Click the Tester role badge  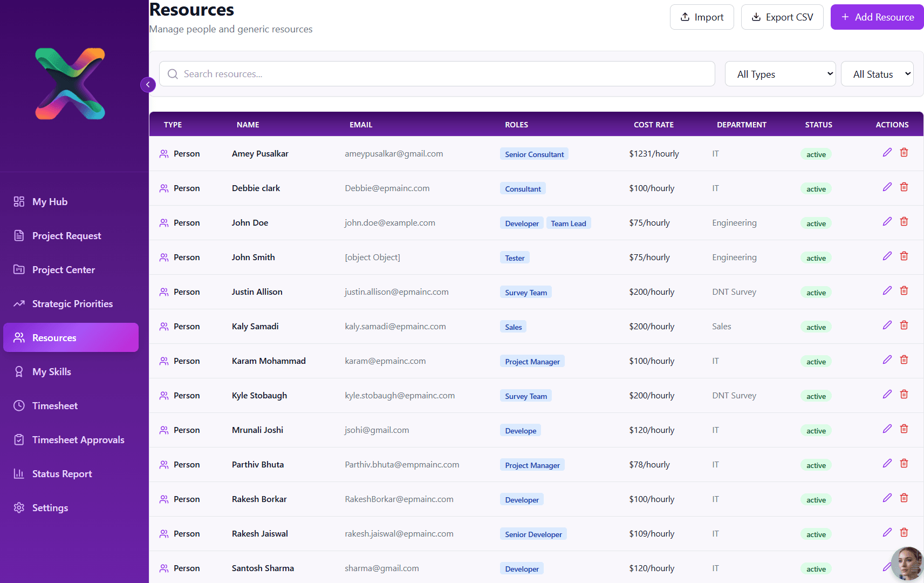pos(515,258)
